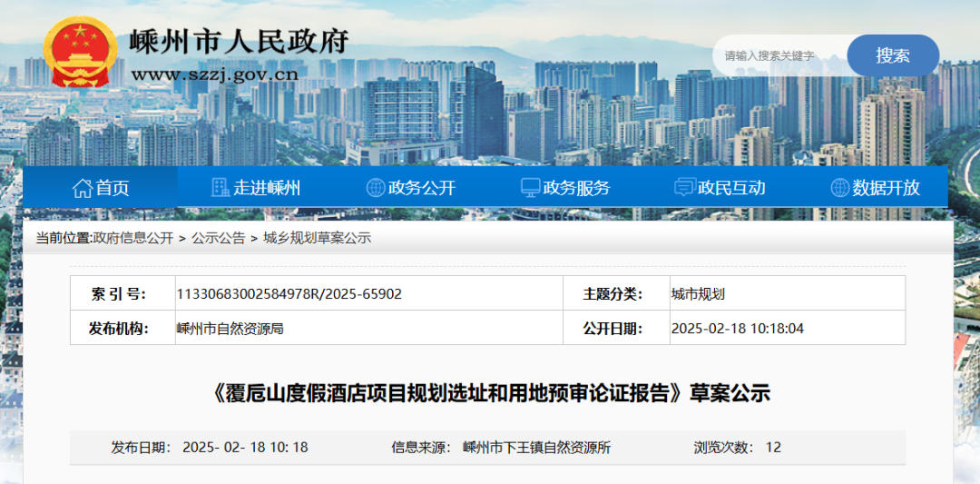Image resolution: width=980 pixels, height=484 pixels.
Task: Click the globe icon beside 数据开放
Action: [840, 188]
